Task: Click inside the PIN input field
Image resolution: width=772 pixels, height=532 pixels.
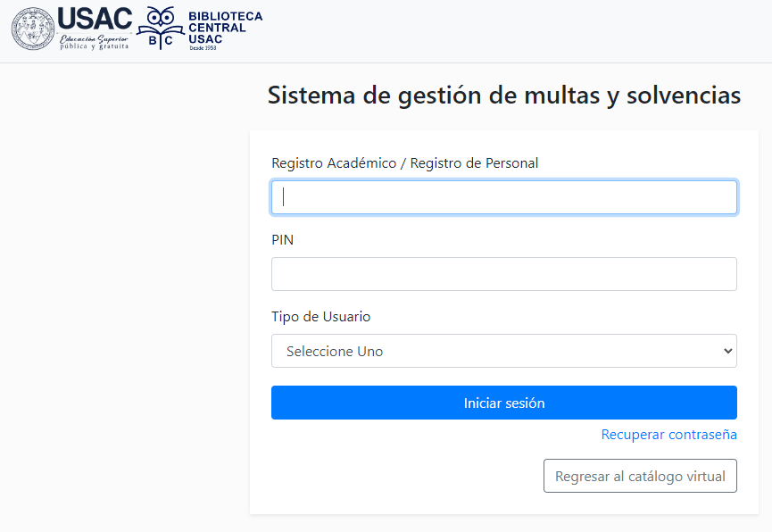Action: point(503,274)
